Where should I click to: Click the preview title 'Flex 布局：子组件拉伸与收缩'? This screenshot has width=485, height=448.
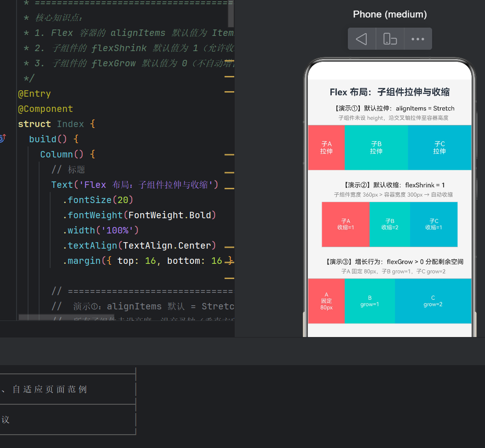coord(390,92)
